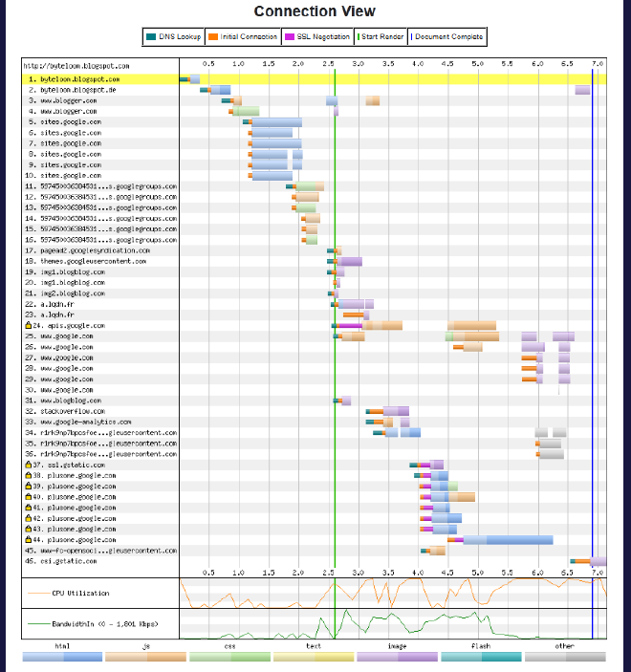Click the teal flash color bar
631x672 pixels.
[x=481, y=657]
